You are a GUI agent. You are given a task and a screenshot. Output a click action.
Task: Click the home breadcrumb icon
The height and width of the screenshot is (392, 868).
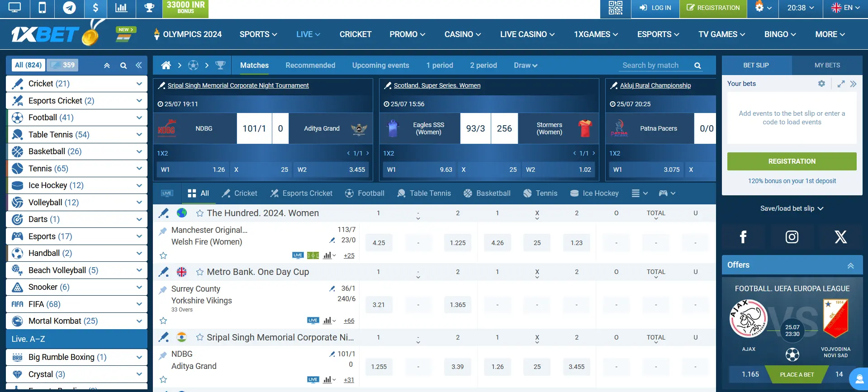tap(166, 66)
